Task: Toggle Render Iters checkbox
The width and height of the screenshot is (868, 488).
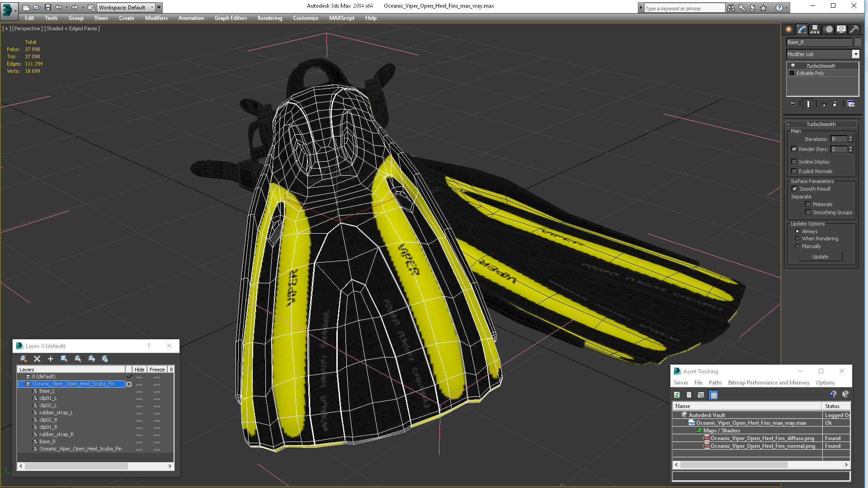Action: tap(794, 149)
